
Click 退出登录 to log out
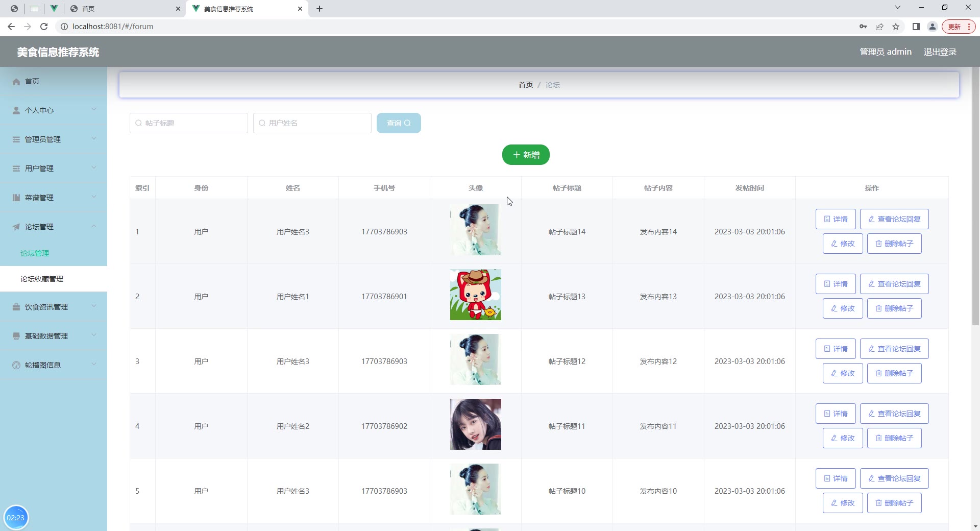pyautogui.click(x=940, y=52)
